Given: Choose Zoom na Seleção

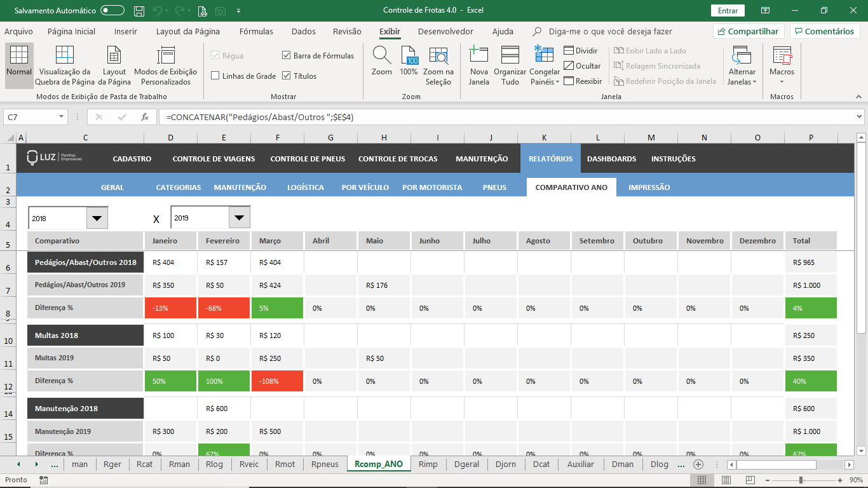Looking at the screenshot, I should (x=438, y=66).
